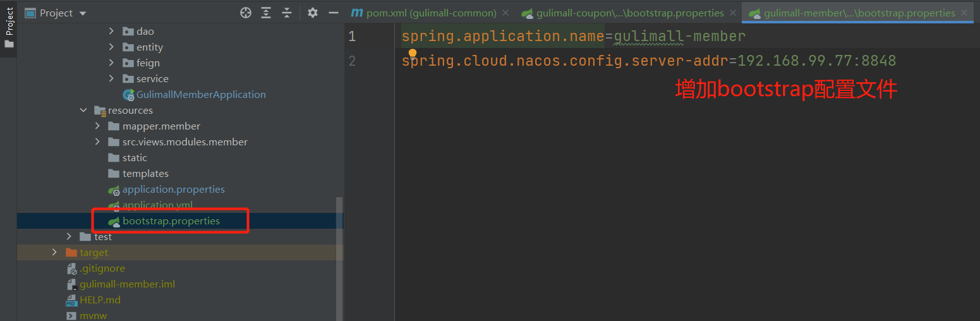Screen dimensions: 980x321
Task: Click the gulimall-member value on line 1
Action: pyautogui.click(x=680, y=37)
